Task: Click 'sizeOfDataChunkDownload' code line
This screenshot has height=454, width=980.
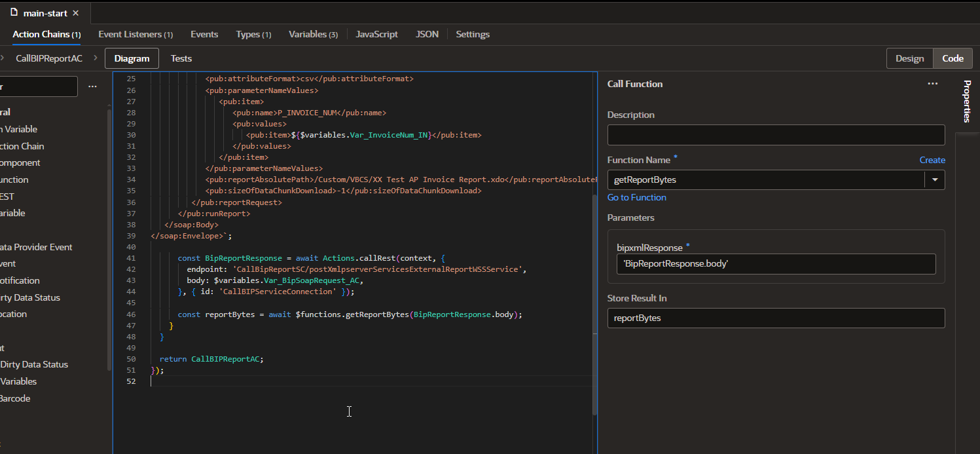Action: pyautogui.click(x=343, y=191)
